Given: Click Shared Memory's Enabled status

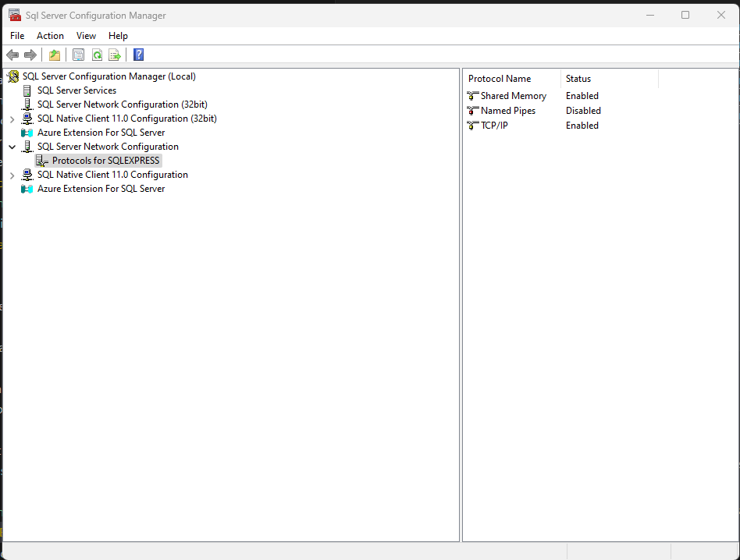Looking at the screenshot, I should [582, 96].
